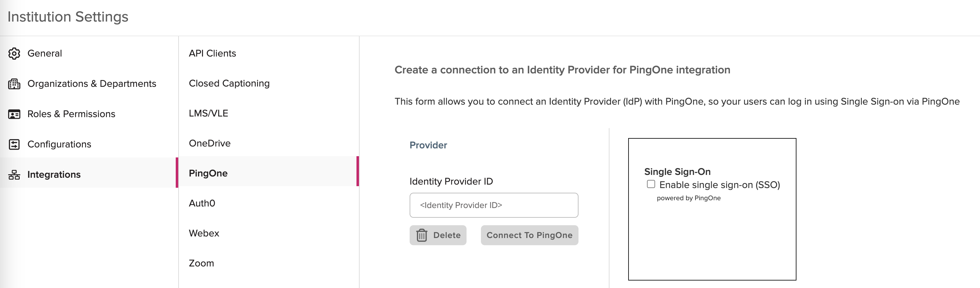Open the API Clients integration page
980x288 pixels.
tap(212, 54)
